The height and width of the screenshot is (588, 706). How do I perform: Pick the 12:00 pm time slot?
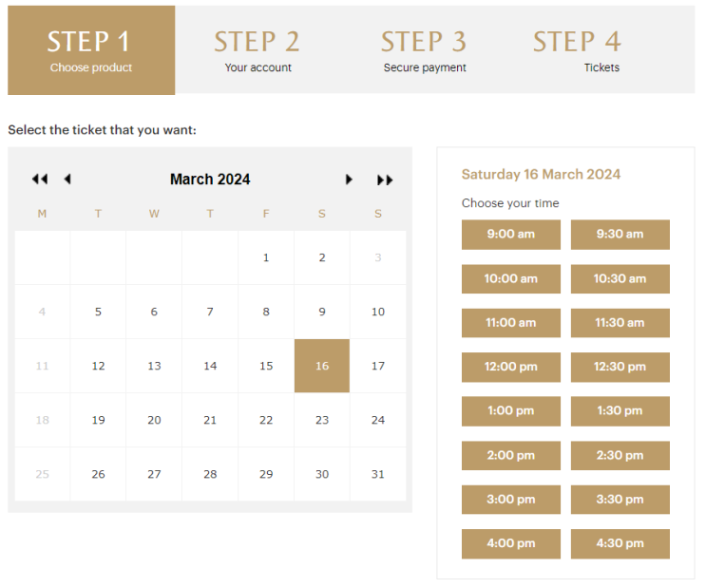pyautogui.click(x=511, y=367)
